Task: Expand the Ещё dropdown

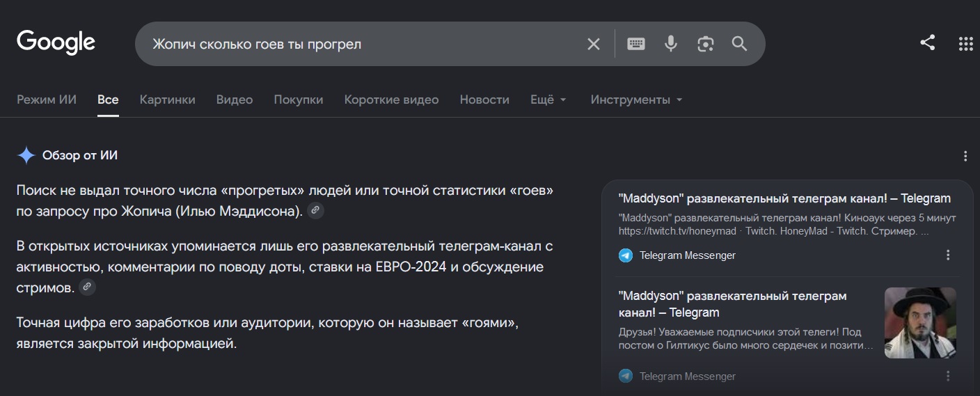Action: [548, 100]
